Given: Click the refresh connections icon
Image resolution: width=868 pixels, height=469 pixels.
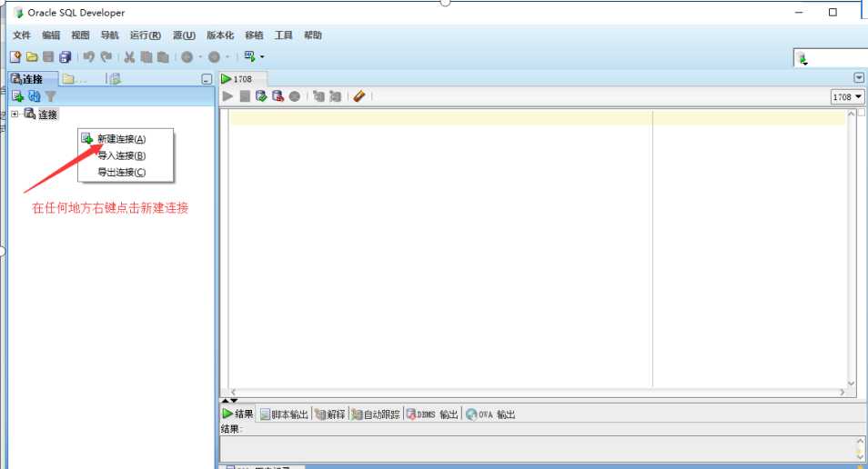Looking at the screenshot, I should click(x=35, y=96).
